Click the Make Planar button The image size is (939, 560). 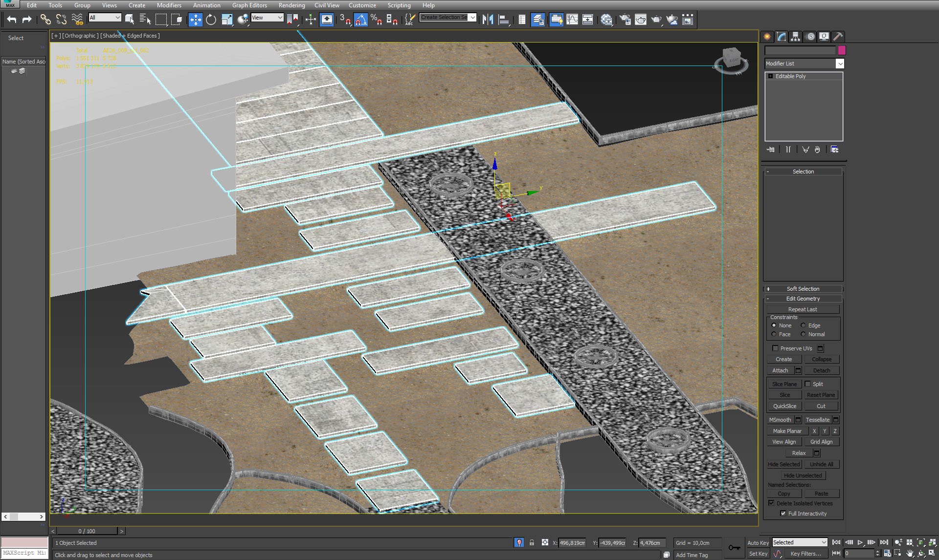[787, 431]
